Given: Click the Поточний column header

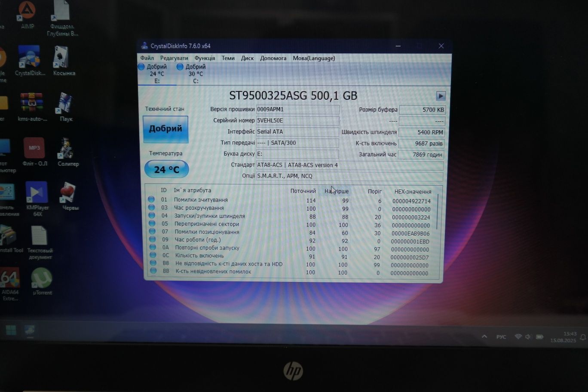Looking at the screenshot, I should point(303,191).
